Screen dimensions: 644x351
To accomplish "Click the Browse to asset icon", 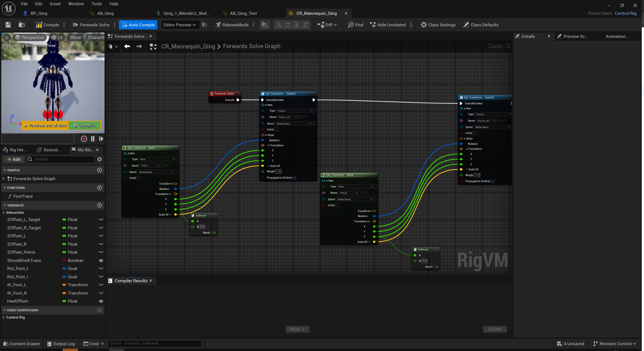I will coord(22,25).
